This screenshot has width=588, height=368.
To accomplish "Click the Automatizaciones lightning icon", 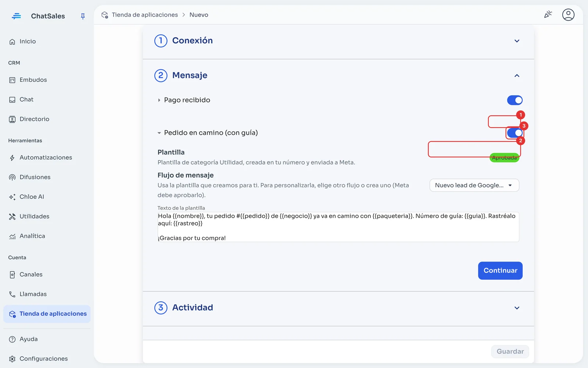I will (12, 158).
